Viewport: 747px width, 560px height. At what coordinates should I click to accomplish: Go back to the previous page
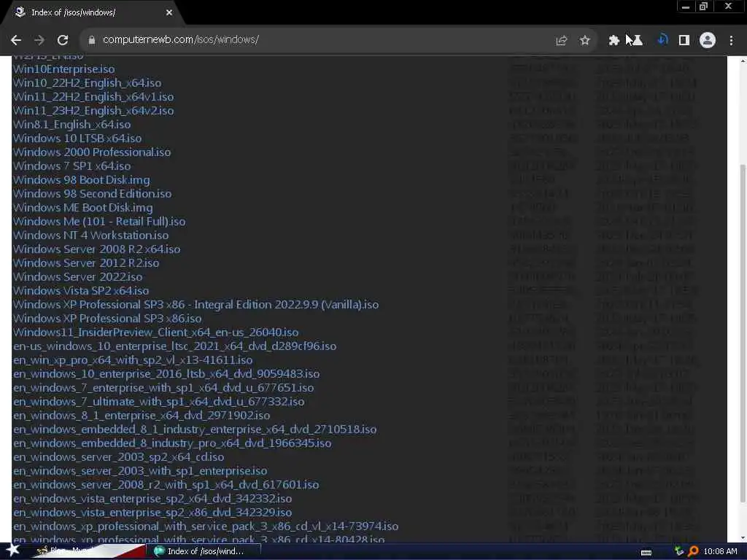[x=16, y=40]
